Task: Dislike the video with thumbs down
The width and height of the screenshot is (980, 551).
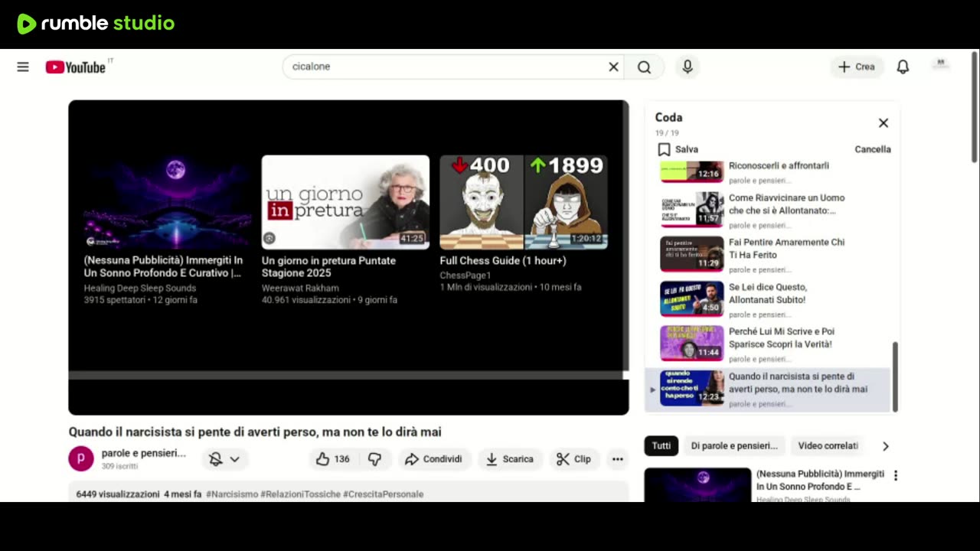Action: tap(374, 459)
